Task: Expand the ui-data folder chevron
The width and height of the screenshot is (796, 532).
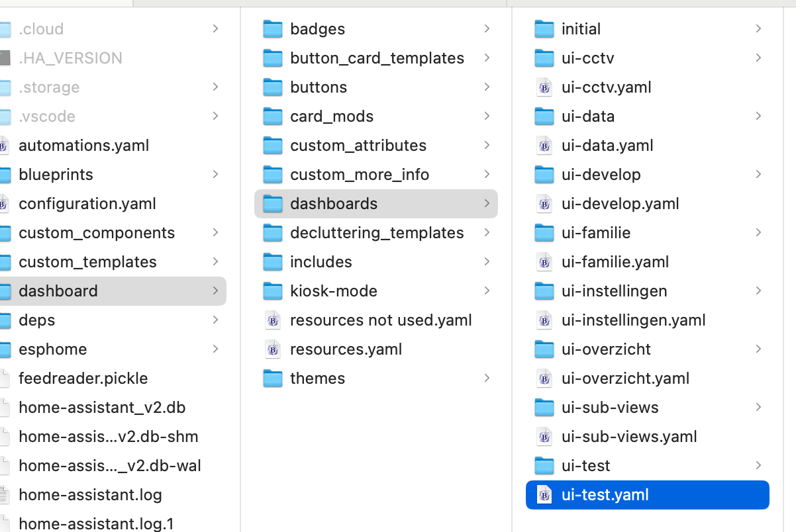Action: point(758,116)
